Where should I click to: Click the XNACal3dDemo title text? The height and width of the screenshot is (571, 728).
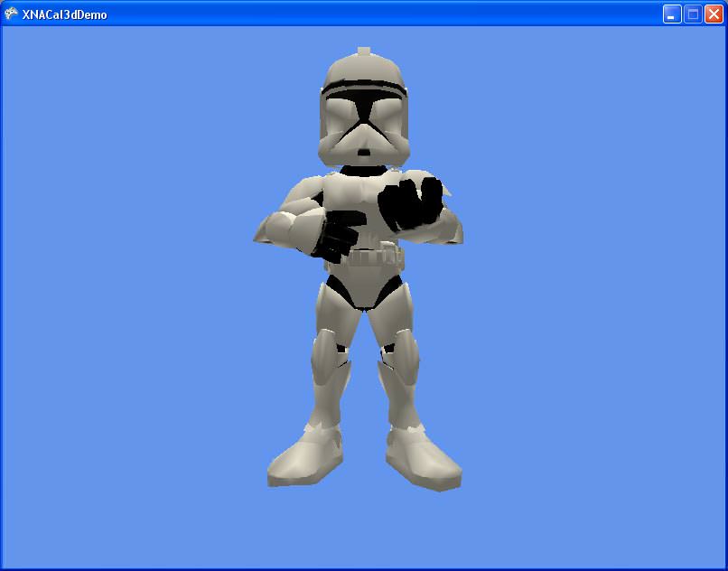tap(64, 14)
